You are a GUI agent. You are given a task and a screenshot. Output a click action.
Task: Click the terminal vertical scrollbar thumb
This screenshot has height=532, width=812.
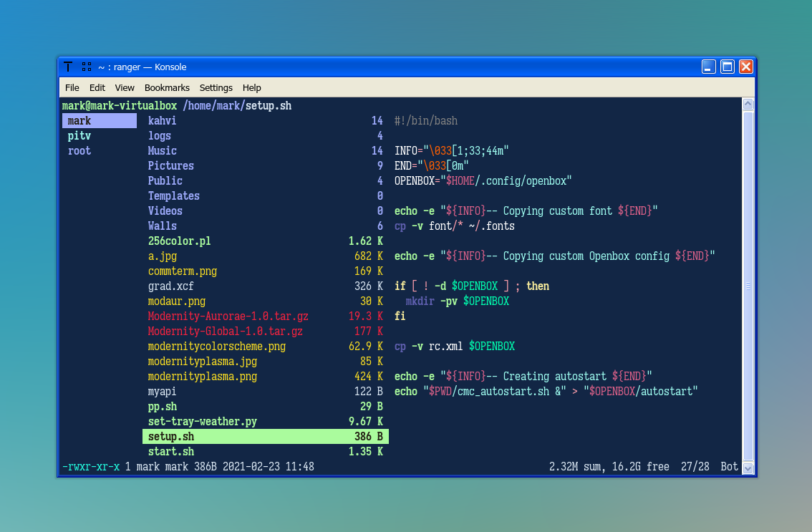[748, 286]
